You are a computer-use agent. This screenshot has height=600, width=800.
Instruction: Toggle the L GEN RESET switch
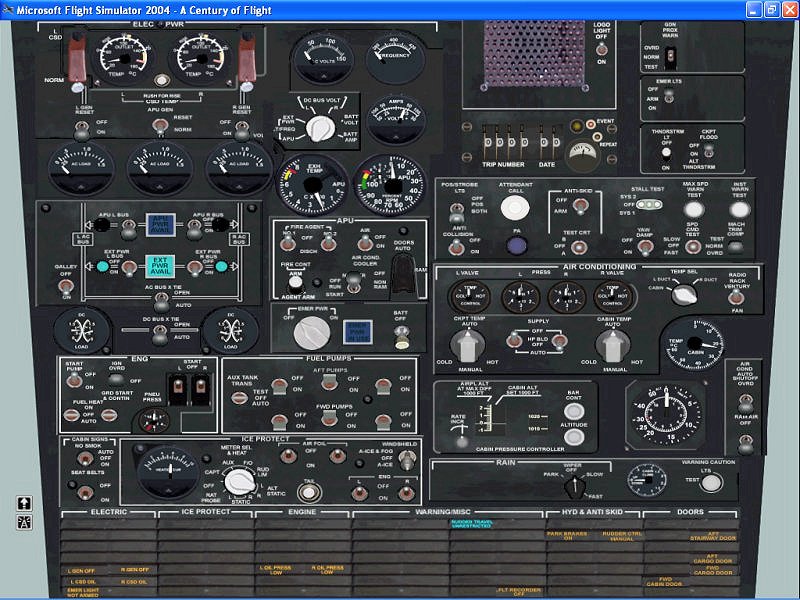(x=81, y=131)
